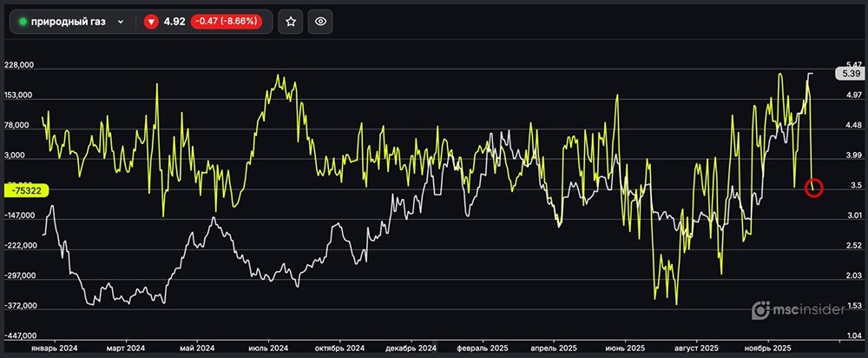
Task: Click the green status dot indicator
Action: (23, 22)
